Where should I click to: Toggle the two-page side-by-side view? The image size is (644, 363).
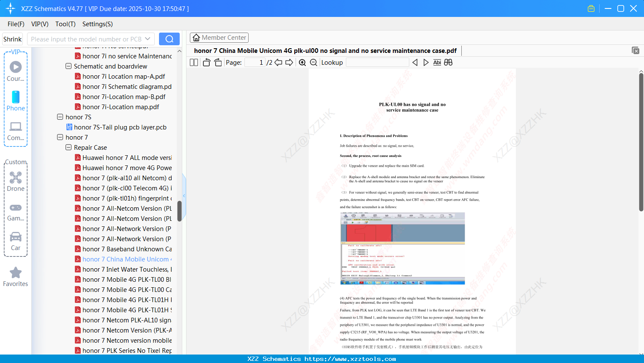click(x=194, y=63)
